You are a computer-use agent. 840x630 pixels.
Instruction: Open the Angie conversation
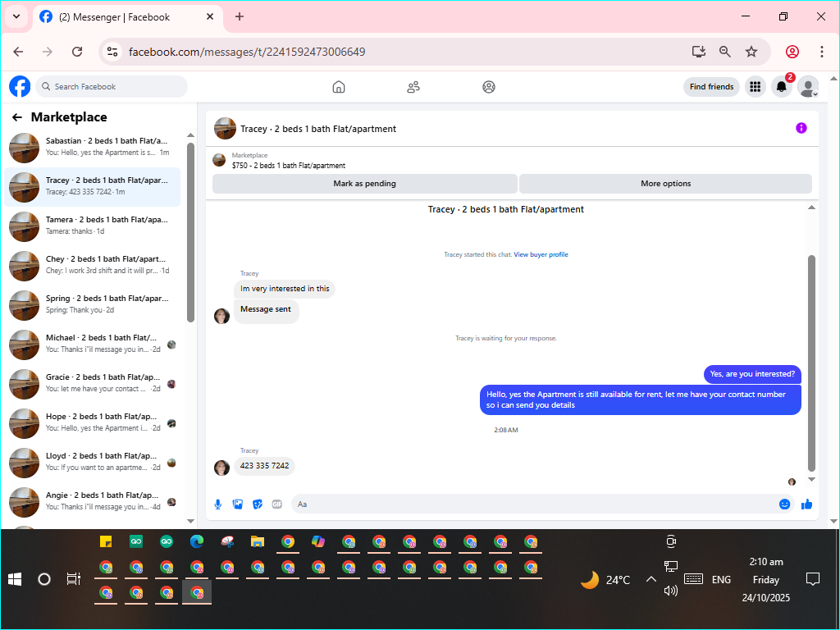pyautogui.click(x=93, y=501)
